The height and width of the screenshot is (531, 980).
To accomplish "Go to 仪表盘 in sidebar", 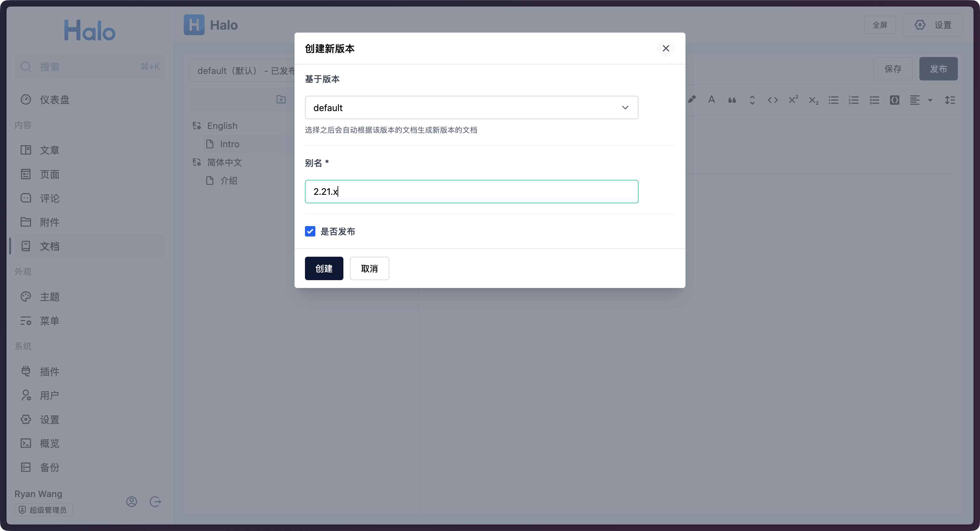I will point(54,100).
